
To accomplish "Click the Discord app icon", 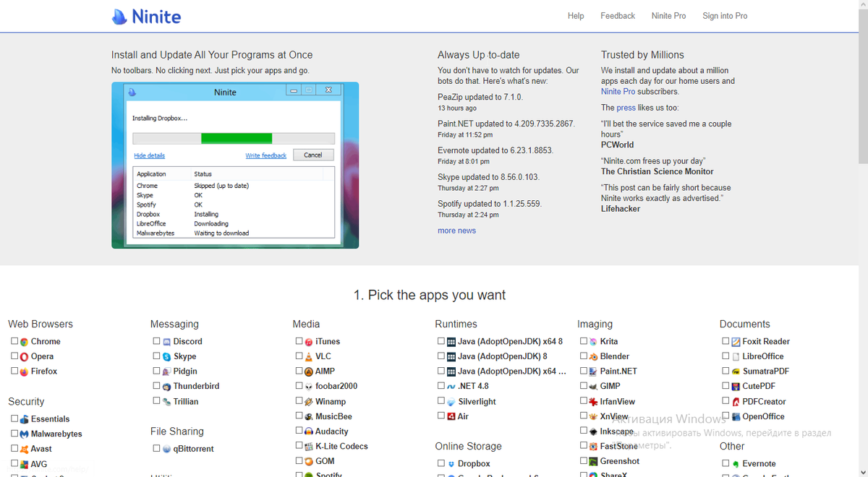I will (166, 341).
